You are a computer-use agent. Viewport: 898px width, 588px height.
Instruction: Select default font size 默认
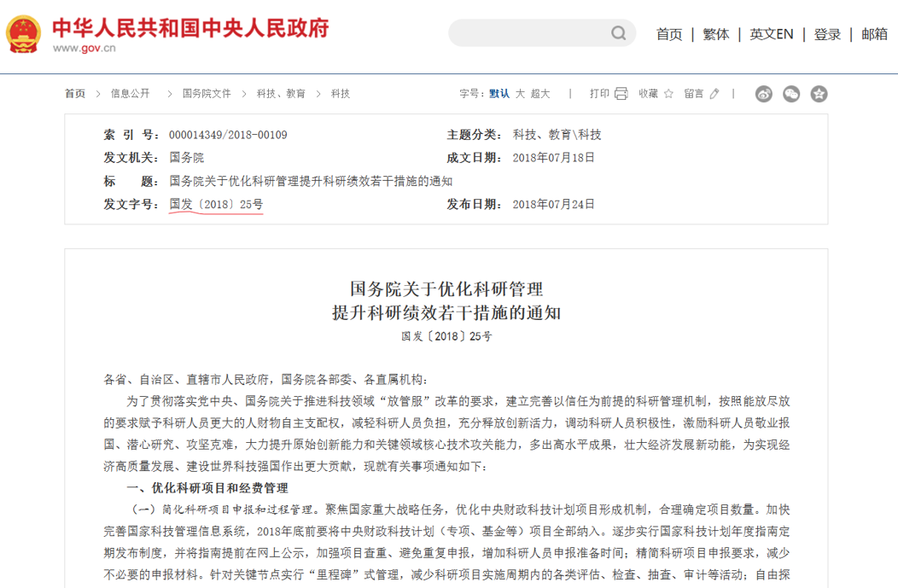pos(499,94)
